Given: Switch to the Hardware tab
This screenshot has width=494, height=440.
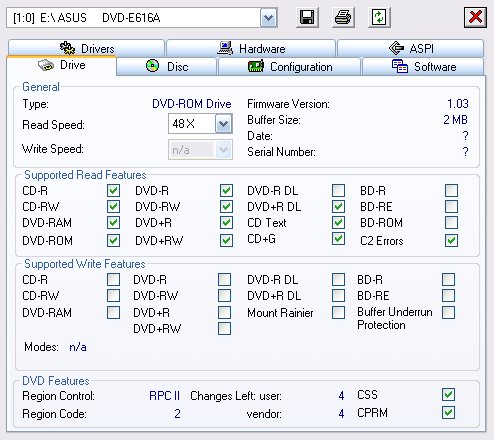Looking at the screenshot, I should (251, 49).
